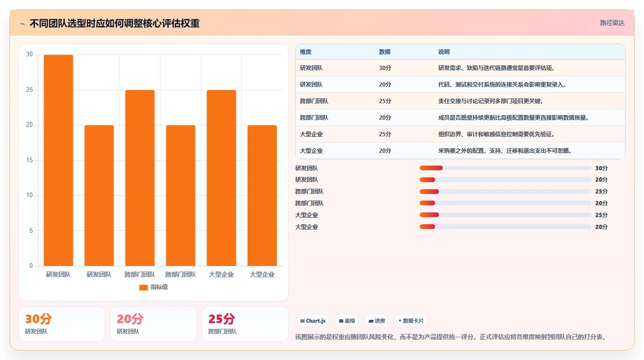The image size is (644, 360).
Task: Click the 大型企业 20分 progress bar
Action: 505,227
